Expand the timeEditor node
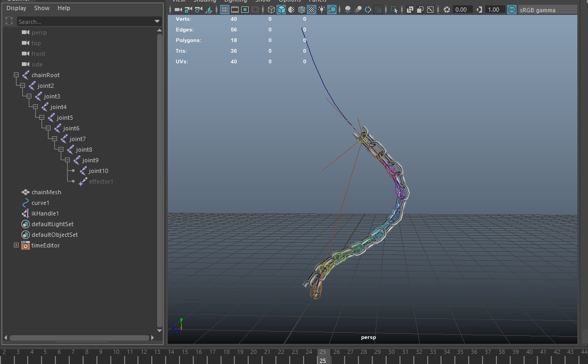 16,245
